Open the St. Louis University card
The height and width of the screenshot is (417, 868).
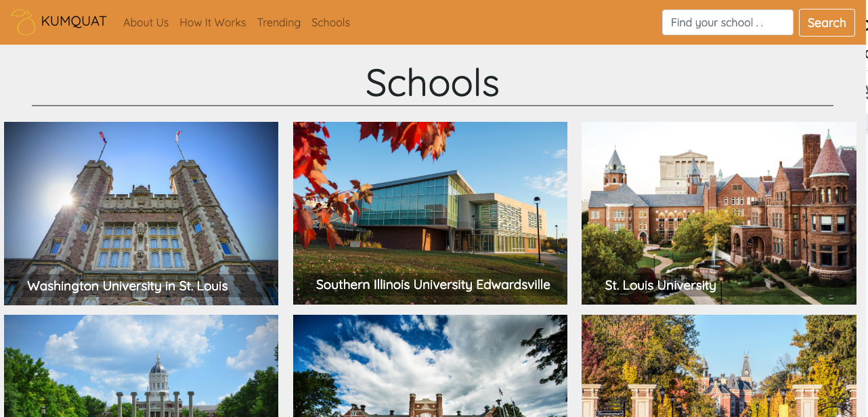coord(719,213)
